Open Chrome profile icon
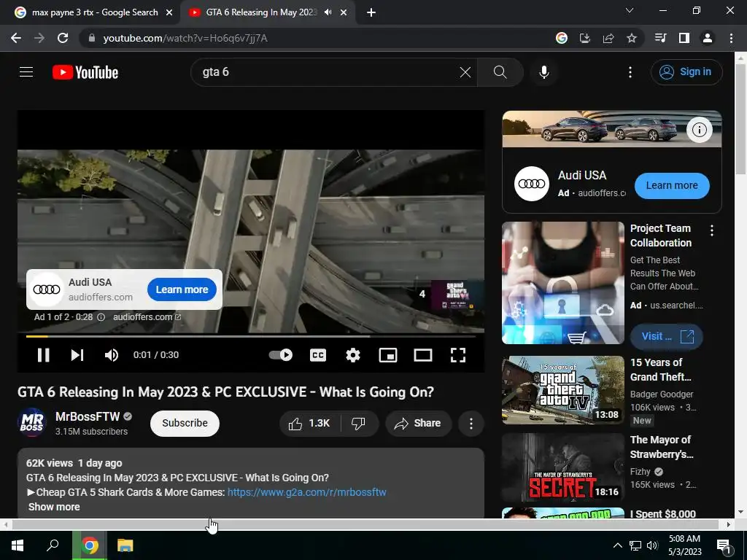The height and width of the screenshot is (560, 747). 708,38
